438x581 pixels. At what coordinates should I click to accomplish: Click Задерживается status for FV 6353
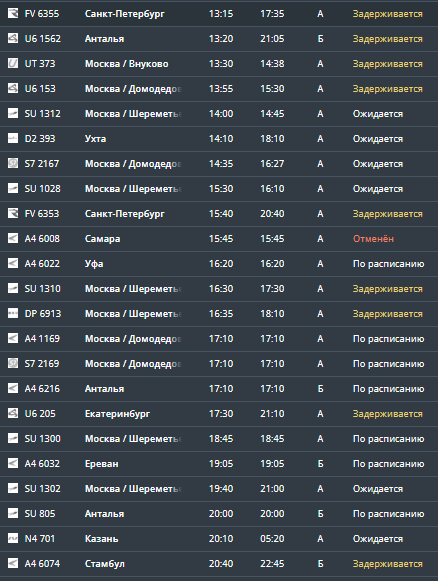(388, 214)
